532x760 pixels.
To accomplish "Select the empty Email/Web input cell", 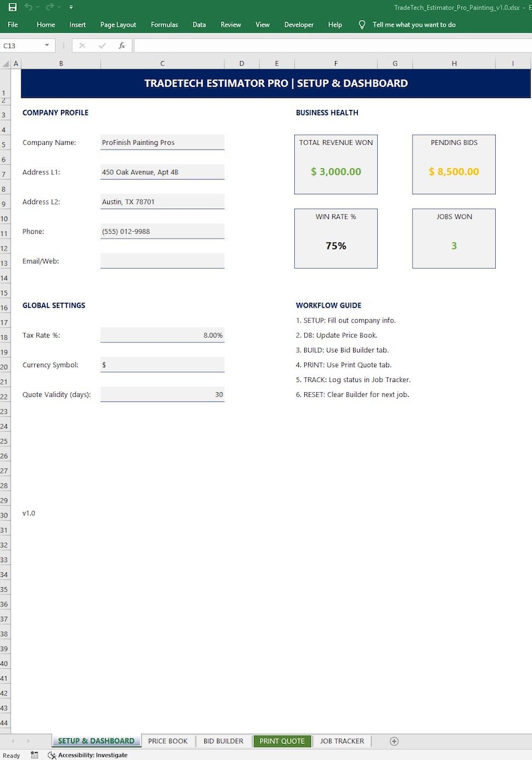I will [162, 261].
